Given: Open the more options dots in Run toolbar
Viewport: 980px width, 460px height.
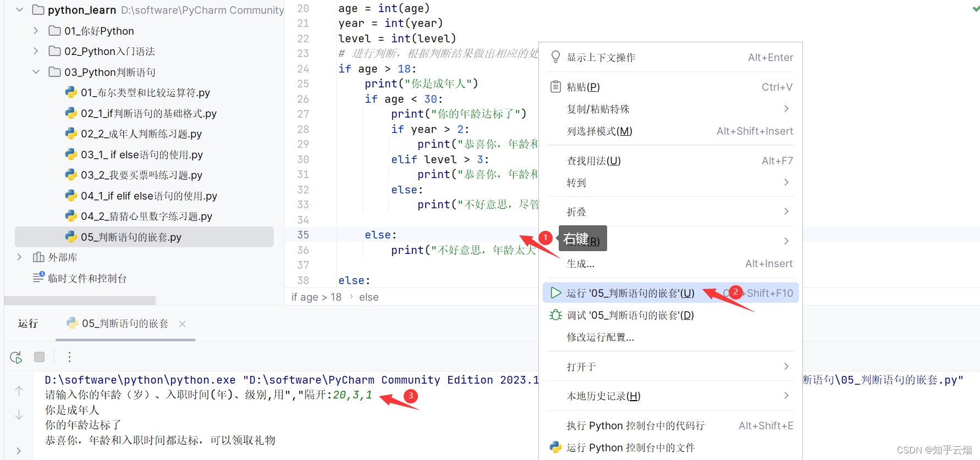Looking at the screenshot, I should (69, 357).
